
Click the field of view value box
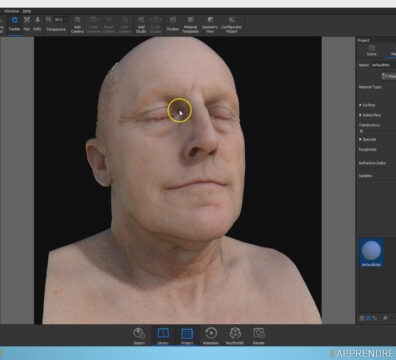[60, 20]
